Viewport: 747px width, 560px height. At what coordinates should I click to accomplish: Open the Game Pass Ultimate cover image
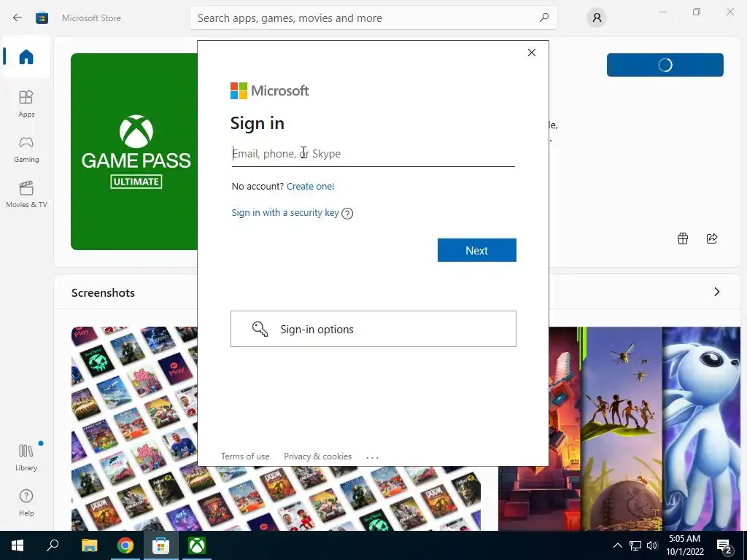pos(134,152)
